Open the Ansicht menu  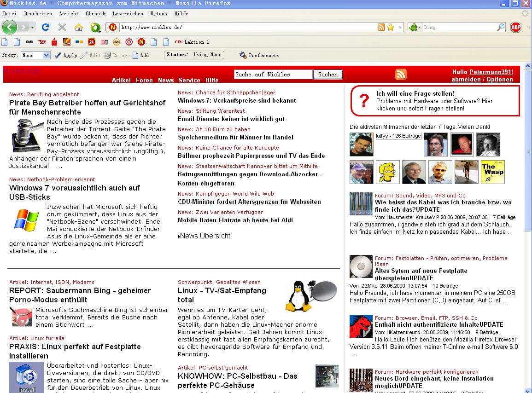click(69, 13)
